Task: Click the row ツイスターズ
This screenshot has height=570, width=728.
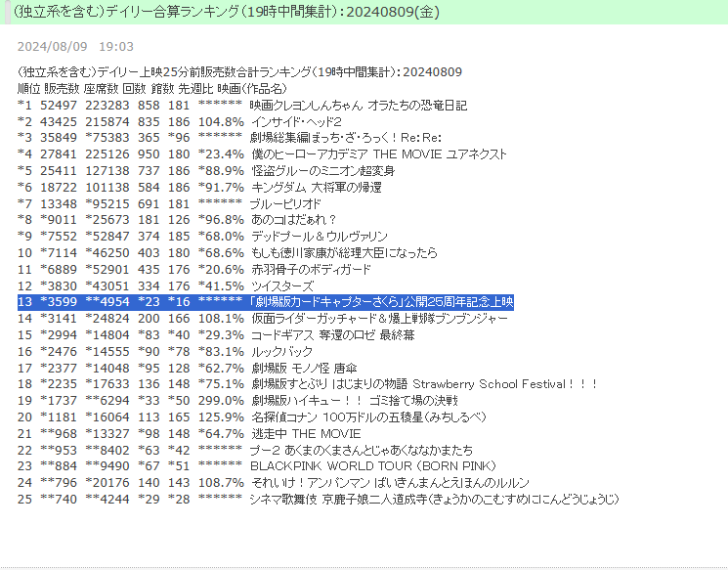Action: pyautogui.click(x=166, y=285)
